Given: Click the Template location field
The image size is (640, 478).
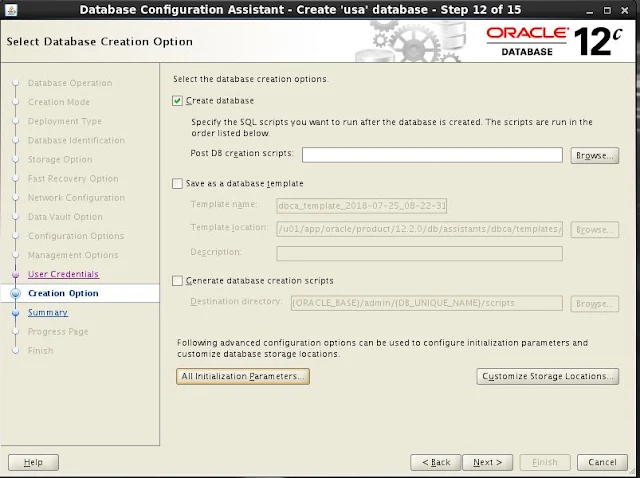Looking at the screenshot, I should click(420, 229).
